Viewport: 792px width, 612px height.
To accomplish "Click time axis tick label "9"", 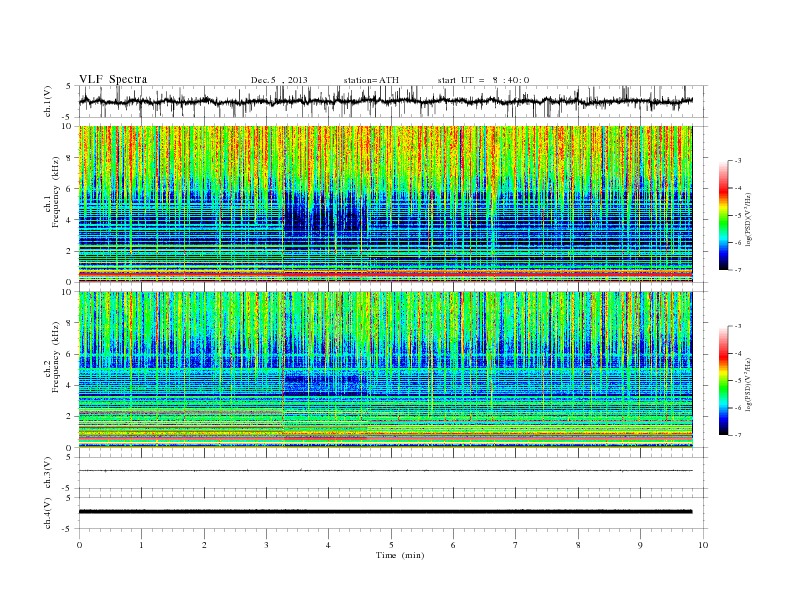I will pyautogui.click(x=640, y=545).
